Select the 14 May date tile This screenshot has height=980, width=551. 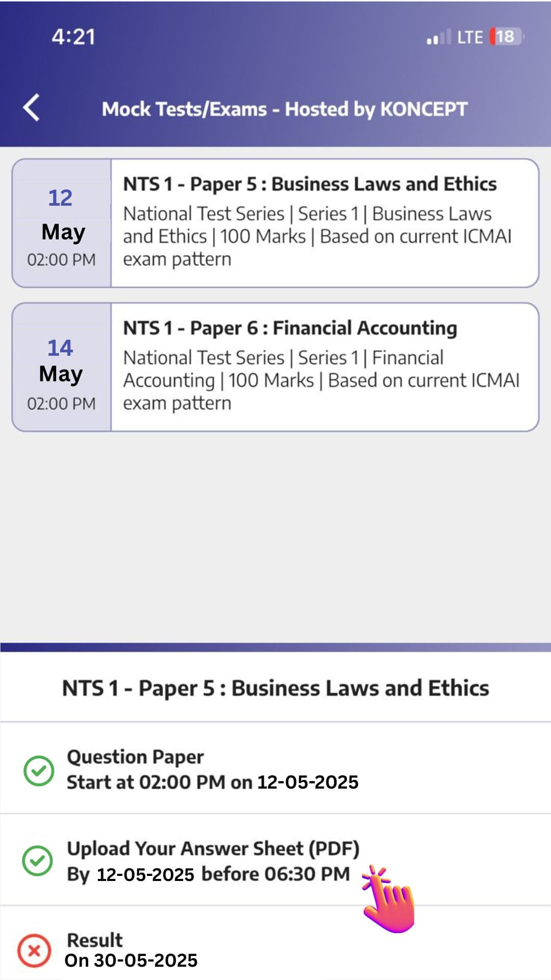click(62, 367)
